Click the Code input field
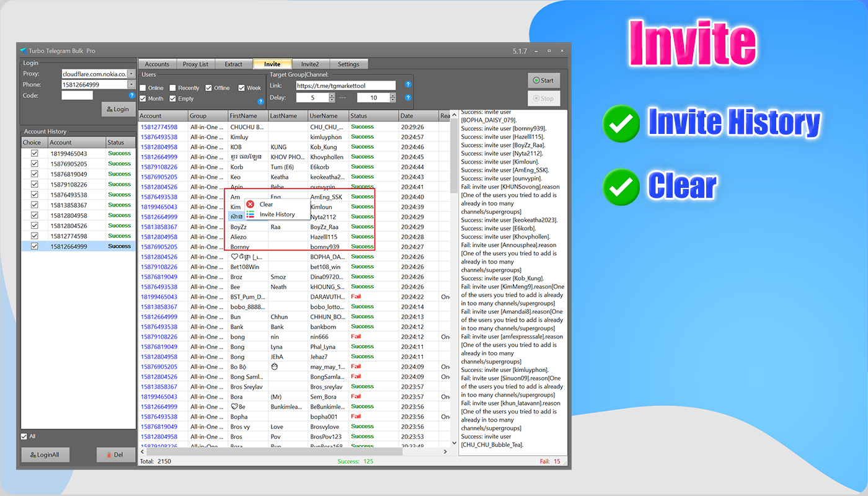Screen dimensions: 868x496 pyautogui.click(x=77, y=95)
